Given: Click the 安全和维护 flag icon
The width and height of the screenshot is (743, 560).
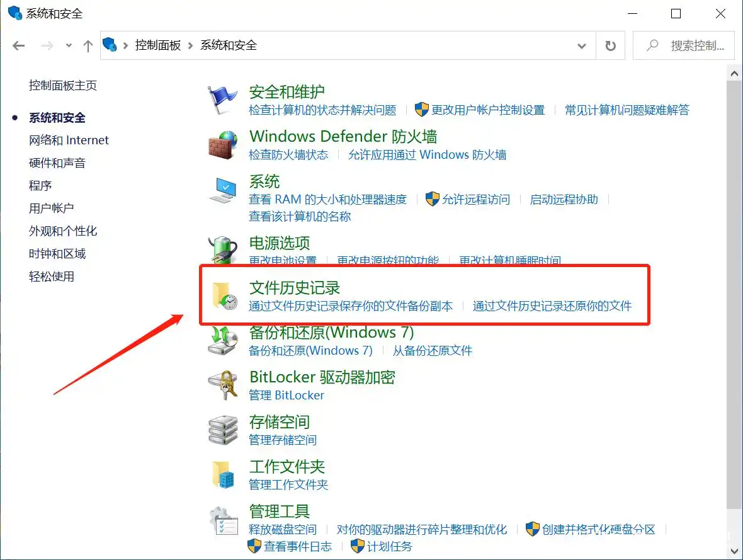Looking at the screenshot, I should (x=222, y=99).
